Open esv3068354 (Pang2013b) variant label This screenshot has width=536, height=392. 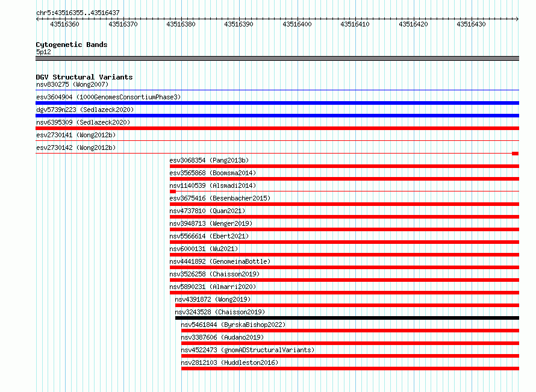pos(209,160)
